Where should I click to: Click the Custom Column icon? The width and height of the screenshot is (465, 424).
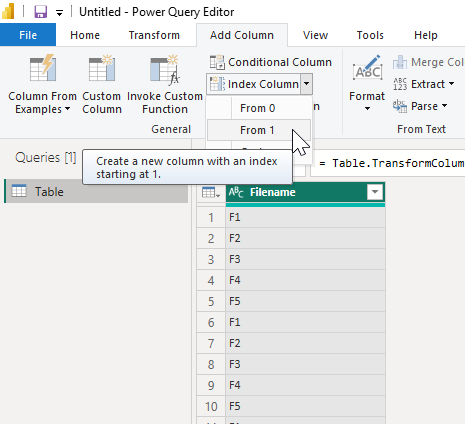102,68
